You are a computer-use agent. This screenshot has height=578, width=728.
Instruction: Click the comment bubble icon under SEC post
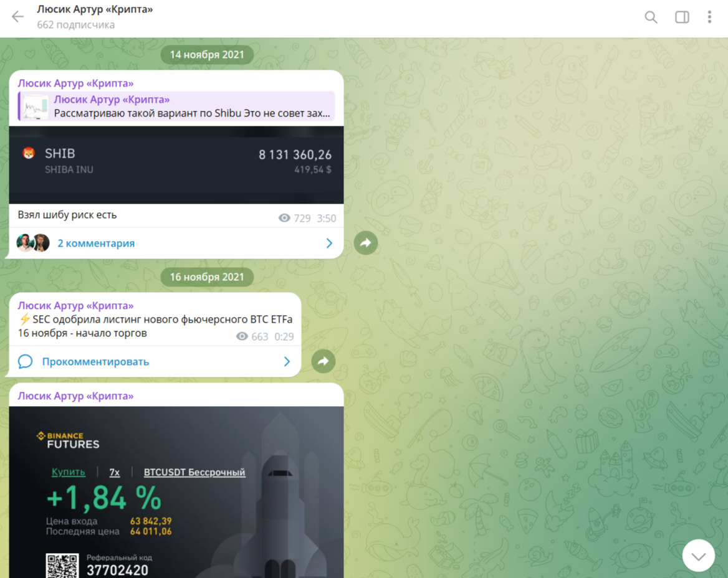coord(25,361)
